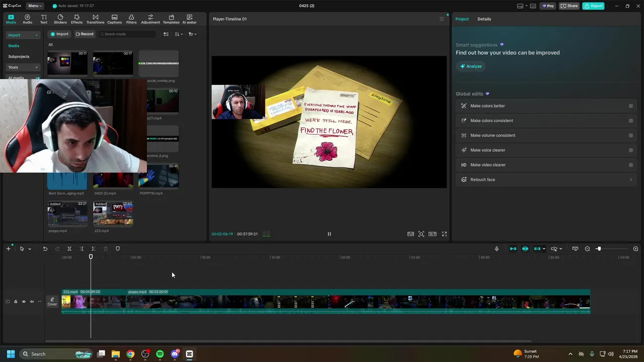Switch to the Details tab
Viewport: 644px width, 362px height.
484,19
